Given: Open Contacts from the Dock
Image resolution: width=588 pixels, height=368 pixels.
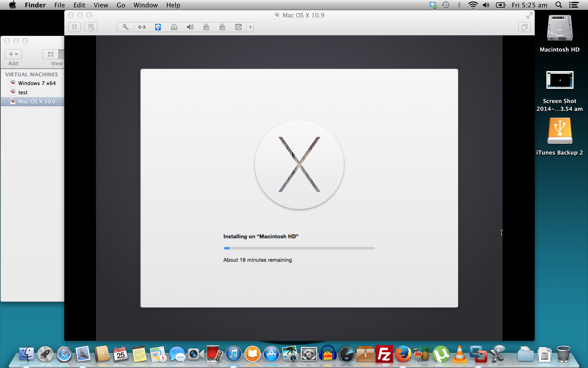Looking at the screenshot, I should [102, 354].
